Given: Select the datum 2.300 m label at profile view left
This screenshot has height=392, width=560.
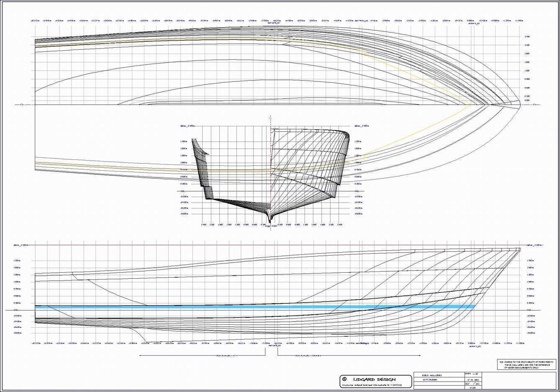Looking at the screenshot, I should click(x=20, y=245).
